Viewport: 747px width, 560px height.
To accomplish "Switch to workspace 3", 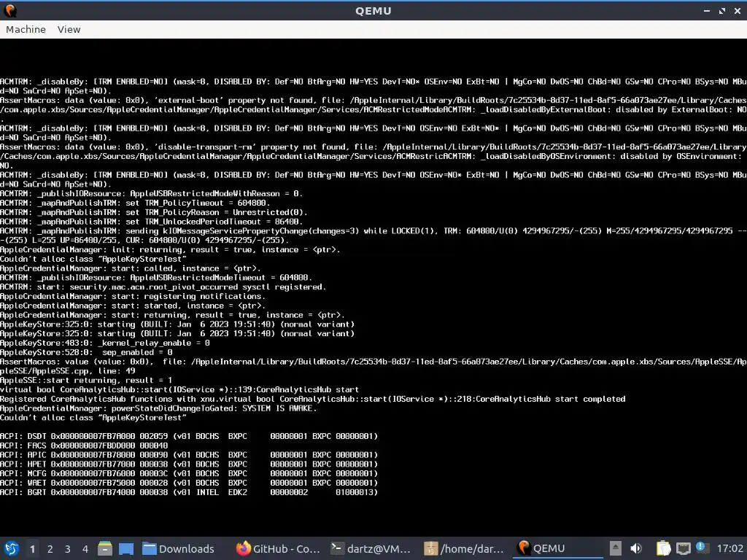I will [68, 549].
